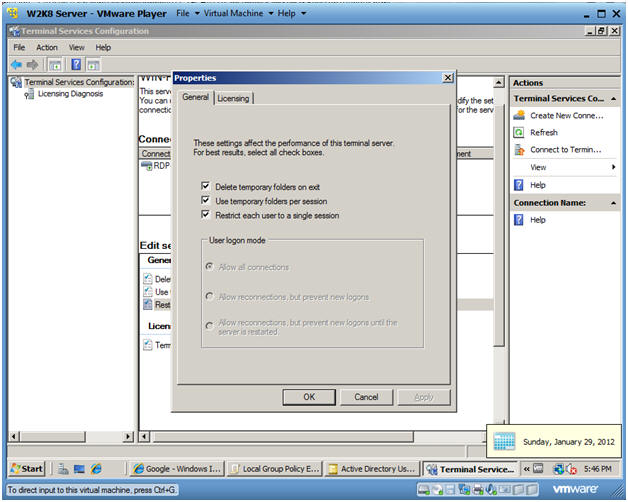
Task: Click Terminal Services taskbar button
Action: coord(471,468)
